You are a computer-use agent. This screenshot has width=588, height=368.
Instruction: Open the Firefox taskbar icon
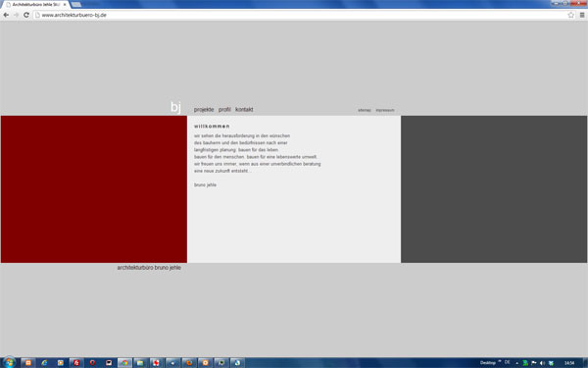pyautogui.click(x=189, y=363)
